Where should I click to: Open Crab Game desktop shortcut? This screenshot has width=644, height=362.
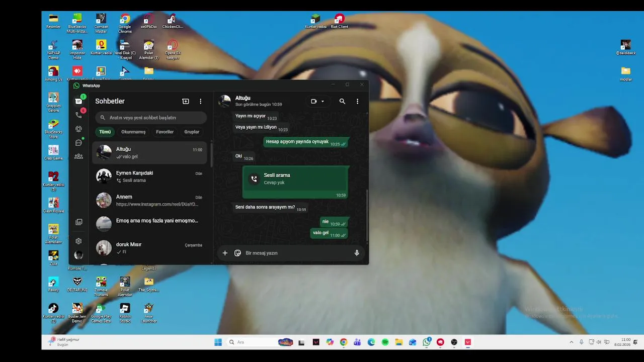(53, 152)
